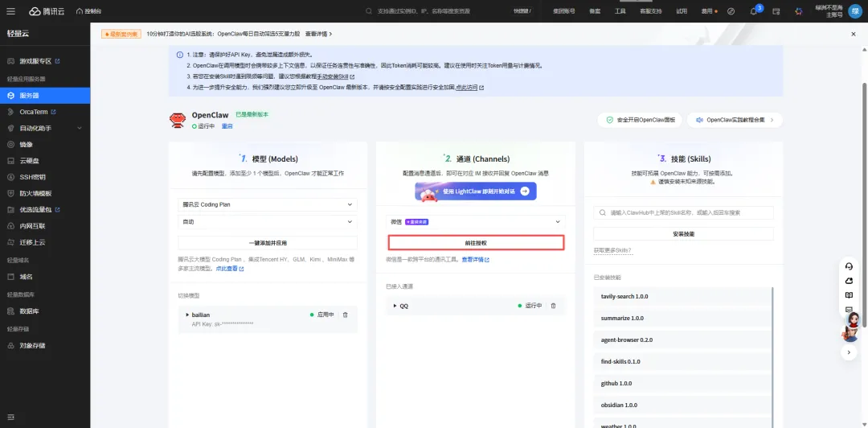The width and height of the screenshot is (868, 428).
Task: Click the window-style icon next to the bell
Action: point(776,11)
